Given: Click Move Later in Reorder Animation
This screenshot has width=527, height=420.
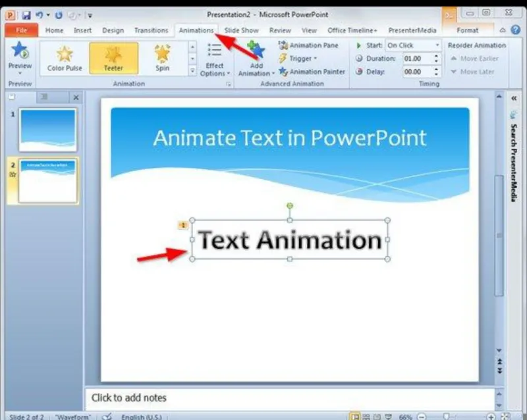Looking at the screenshot, I should 472,72.
